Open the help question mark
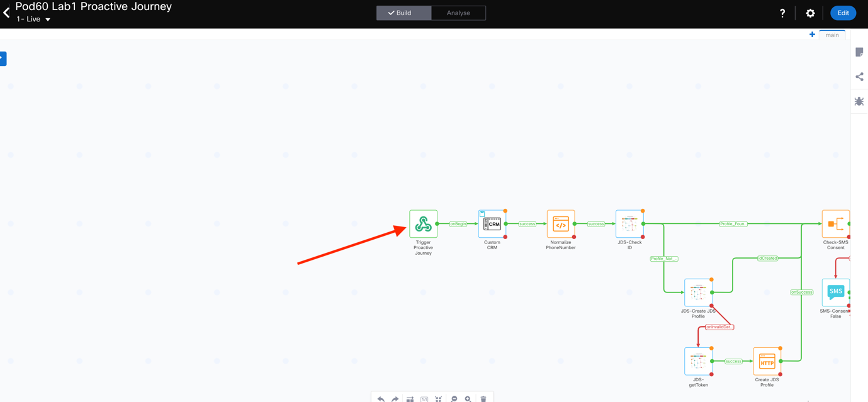The image size is (868, 402). [x=782, y=13]
